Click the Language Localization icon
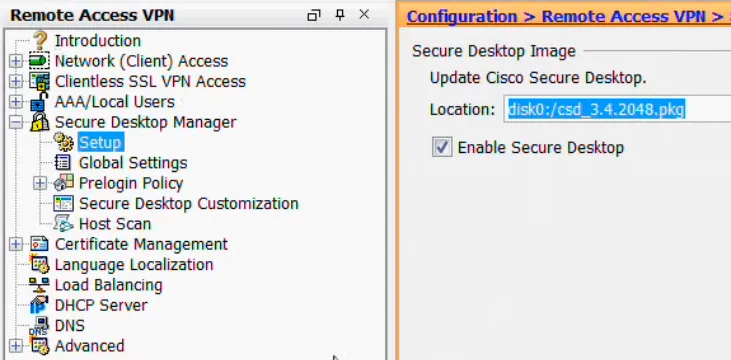This screenshot has height=360, width=731. [39, 264]
